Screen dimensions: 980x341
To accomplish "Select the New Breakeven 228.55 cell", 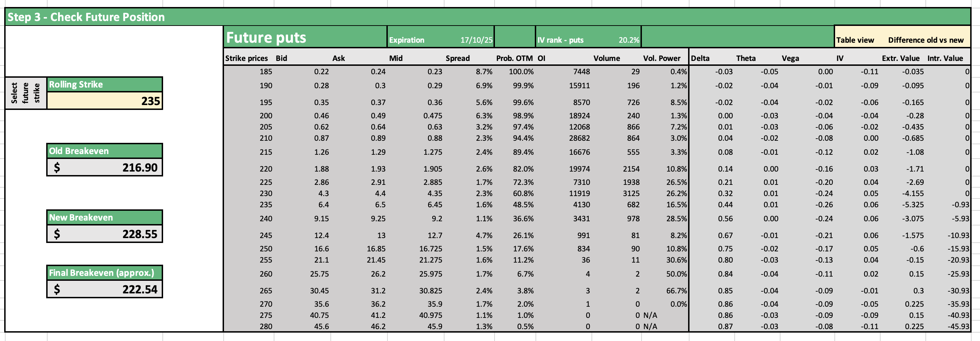I will point(105,234).
